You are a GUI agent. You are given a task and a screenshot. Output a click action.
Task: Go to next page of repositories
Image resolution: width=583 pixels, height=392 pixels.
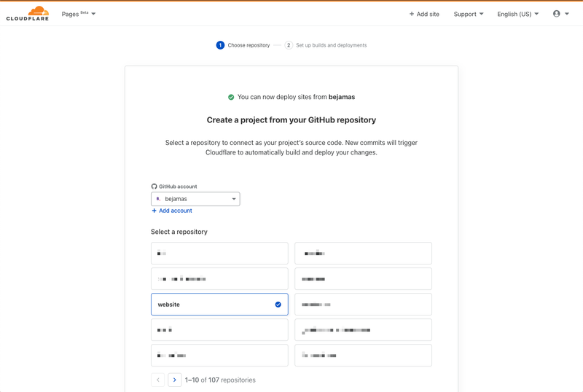[x=175, y=380]
